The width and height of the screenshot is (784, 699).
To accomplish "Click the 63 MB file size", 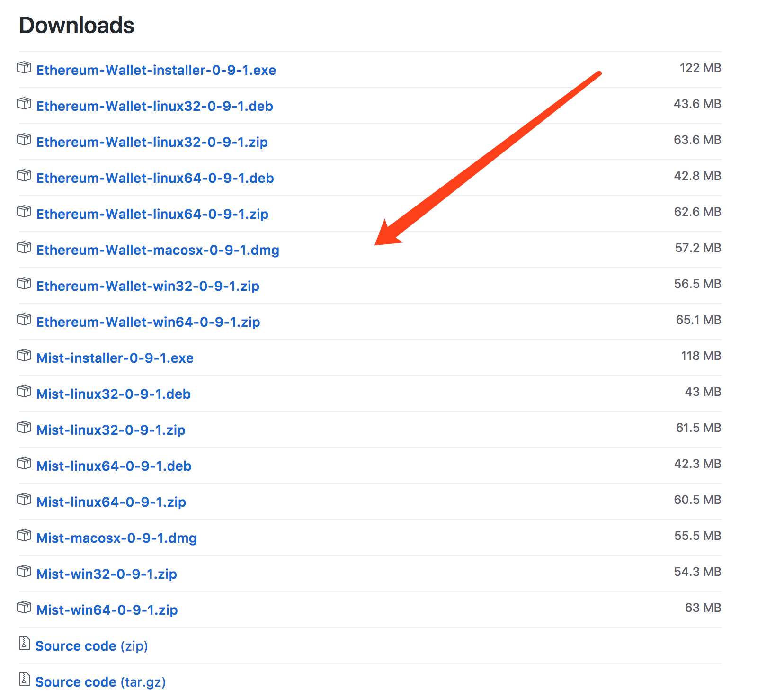I will coord(703,608).
